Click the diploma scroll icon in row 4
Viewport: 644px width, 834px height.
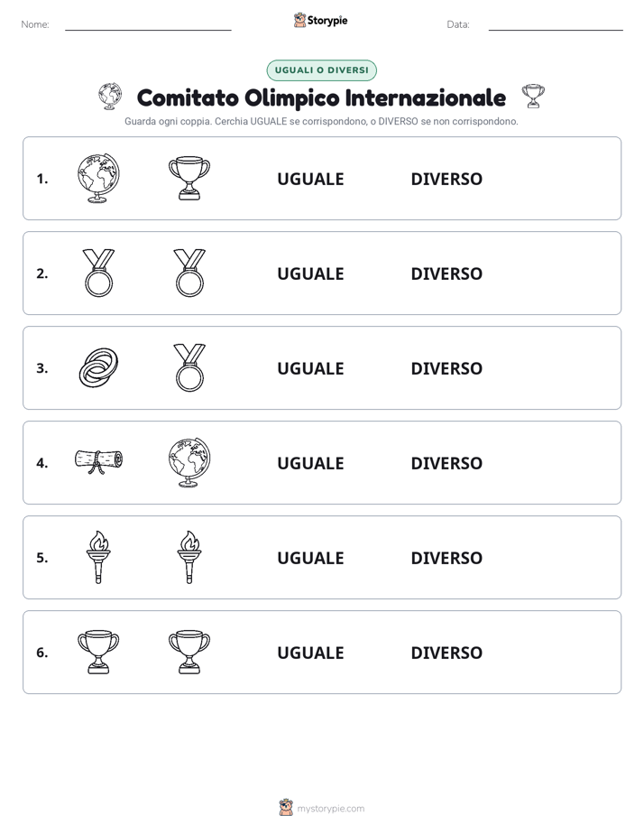coord(98,462)
